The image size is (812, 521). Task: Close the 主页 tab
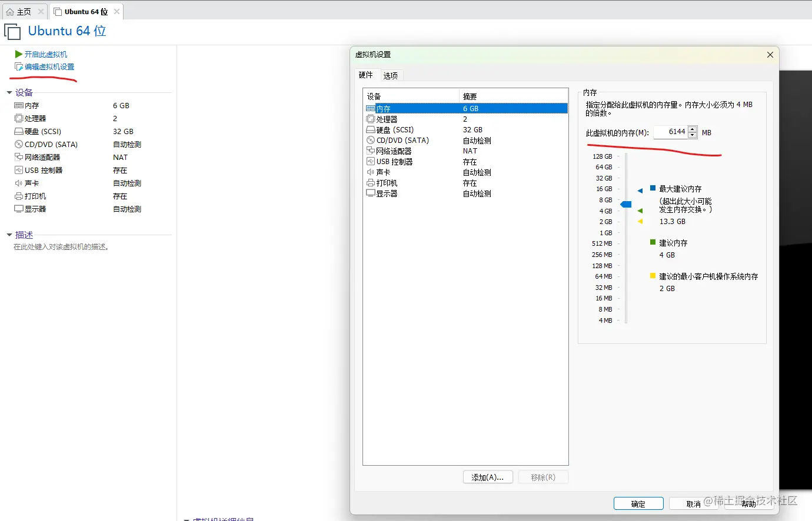(41, 12)
